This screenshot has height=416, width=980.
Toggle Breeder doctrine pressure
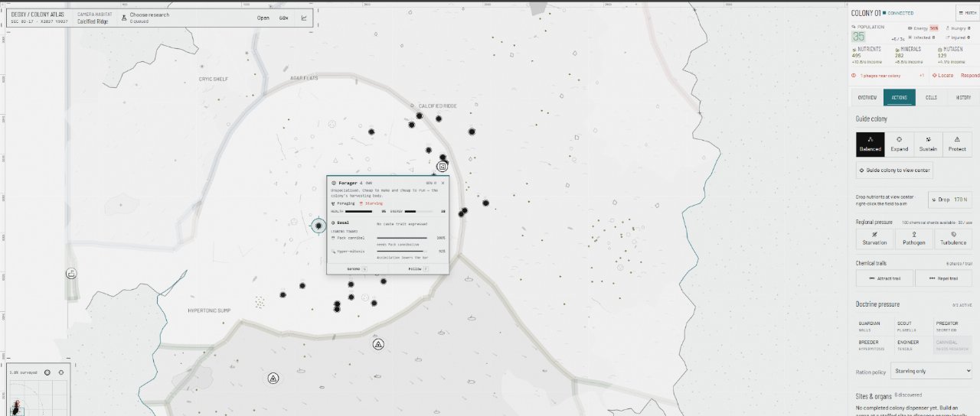[874, 345]
